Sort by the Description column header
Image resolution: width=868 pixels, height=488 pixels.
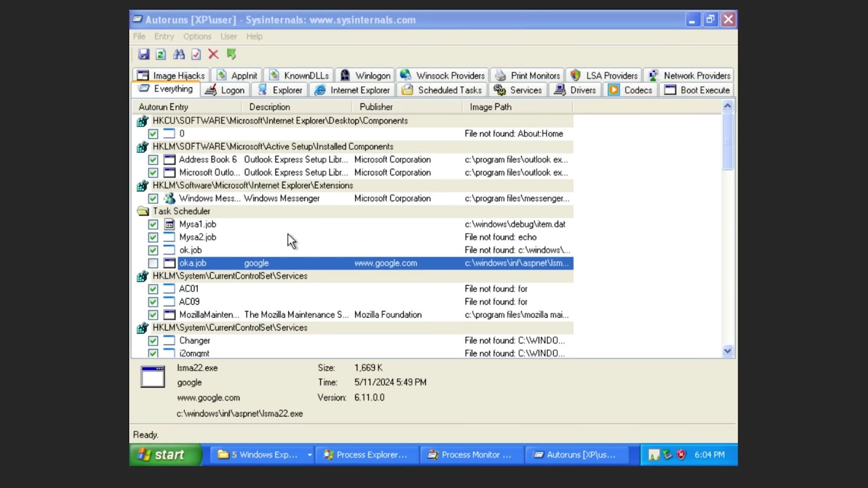coord(297,107)
